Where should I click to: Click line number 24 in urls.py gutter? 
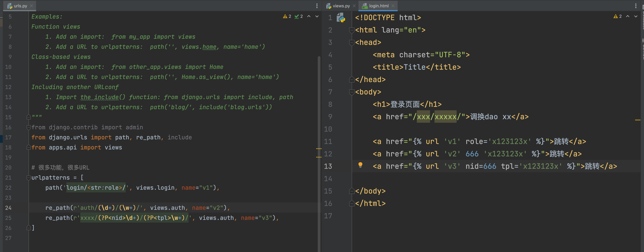point(8,208)
